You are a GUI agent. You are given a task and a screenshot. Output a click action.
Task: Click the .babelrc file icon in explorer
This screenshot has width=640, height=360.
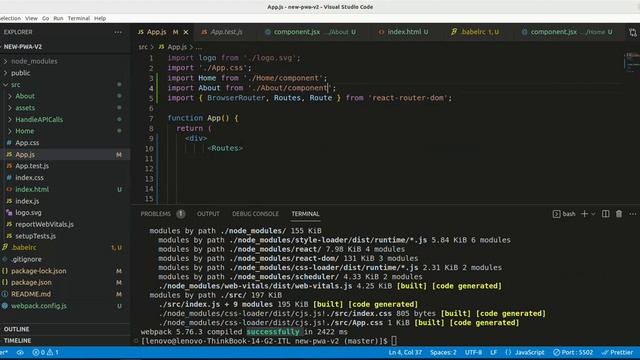[5, 247]
